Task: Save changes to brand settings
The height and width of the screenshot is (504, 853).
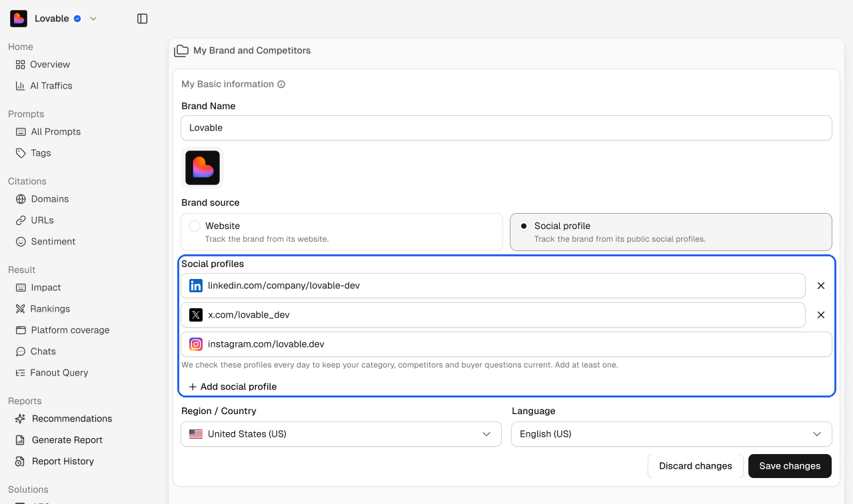Action: point(790,466)
